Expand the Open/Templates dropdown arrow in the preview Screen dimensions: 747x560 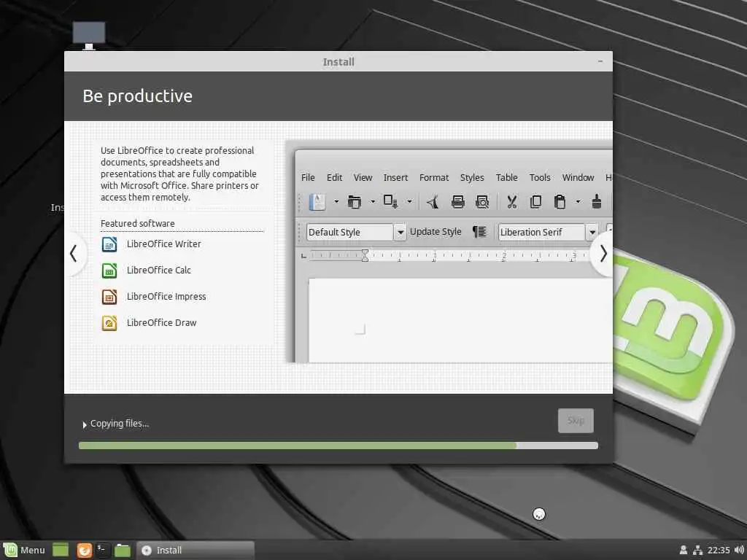(373, 202)
